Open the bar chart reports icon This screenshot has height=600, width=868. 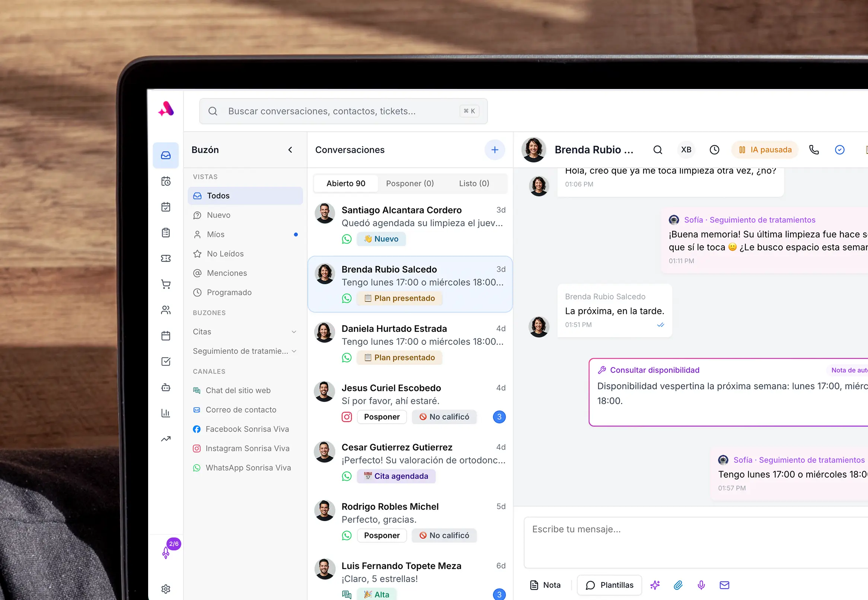pos(166,413)
